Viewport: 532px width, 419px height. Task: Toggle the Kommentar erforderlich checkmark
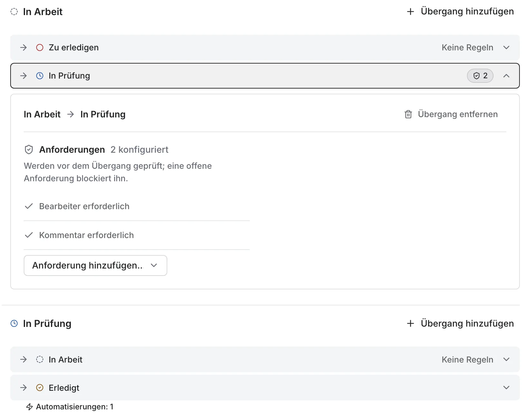(29, 235)
